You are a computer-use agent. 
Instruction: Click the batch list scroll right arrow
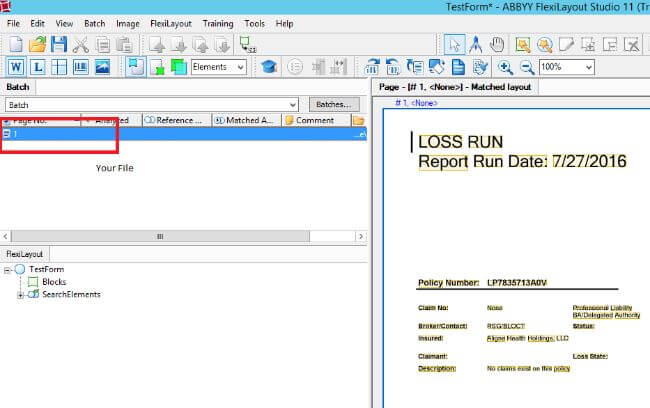(x=361, y=236)
